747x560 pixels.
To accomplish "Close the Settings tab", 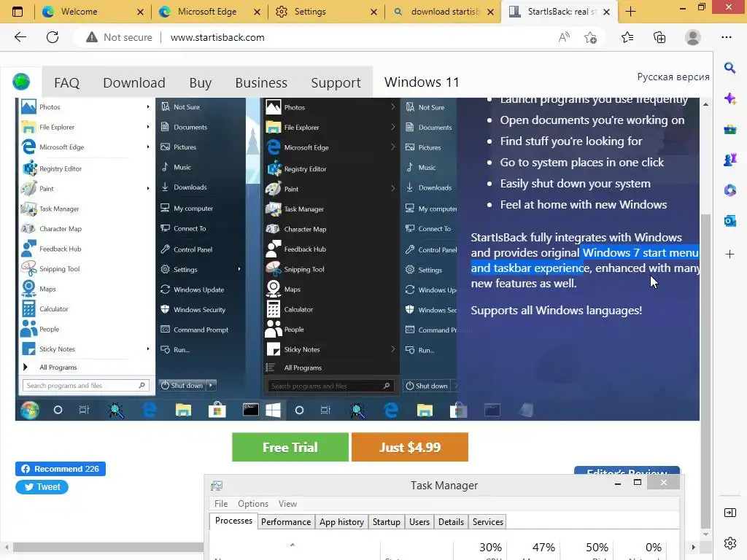I will pos(373,12).
